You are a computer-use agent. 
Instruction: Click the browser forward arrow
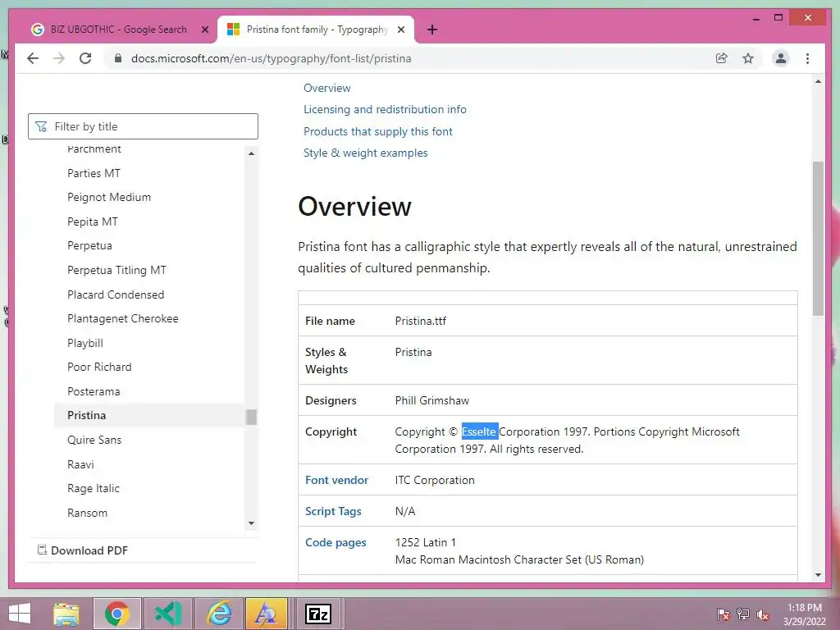coord(59,58)
